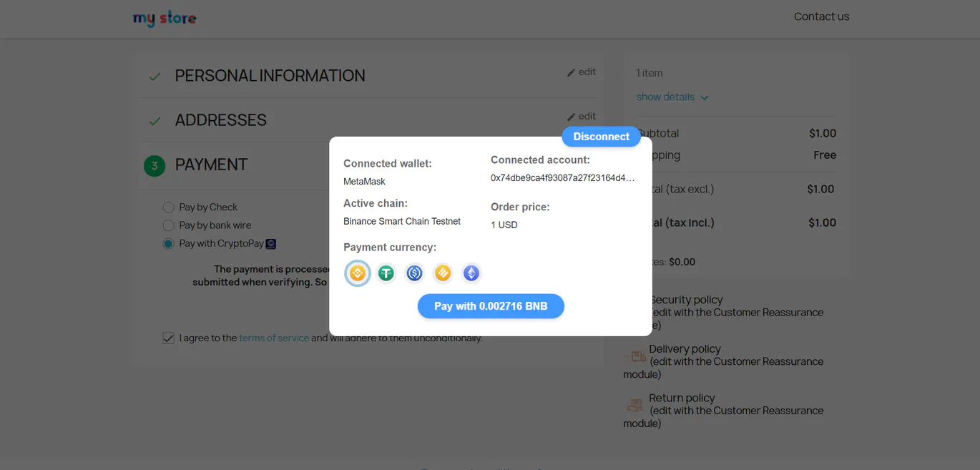Click the 1 item label
Screen dimensions: 980x470
650,73
